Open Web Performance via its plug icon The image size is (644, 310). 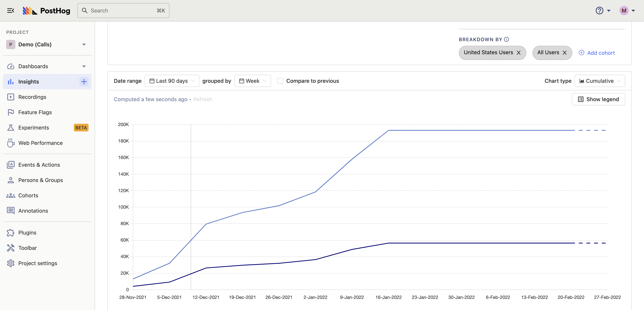point(11,143)
